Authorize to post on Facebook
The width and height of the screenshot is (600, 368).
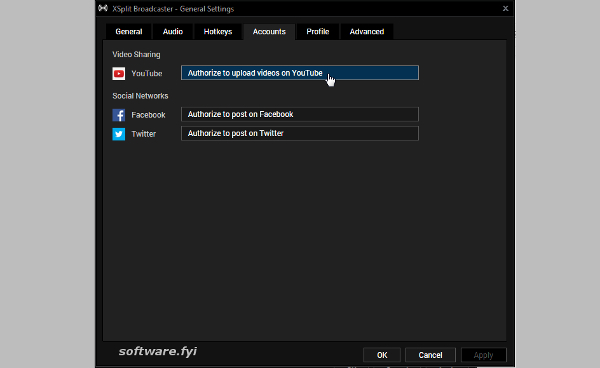(300, 114)
